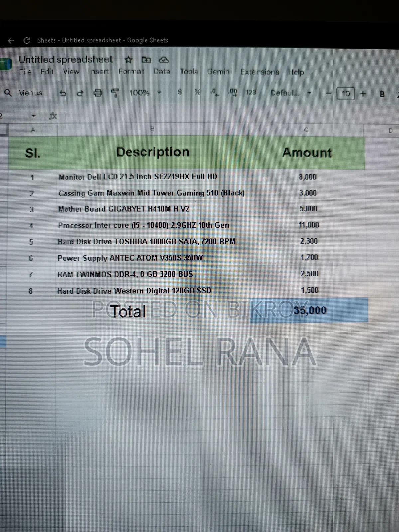Select the Description header cell
This screenshot has width=399, height=532.
[x=153, y=152]
